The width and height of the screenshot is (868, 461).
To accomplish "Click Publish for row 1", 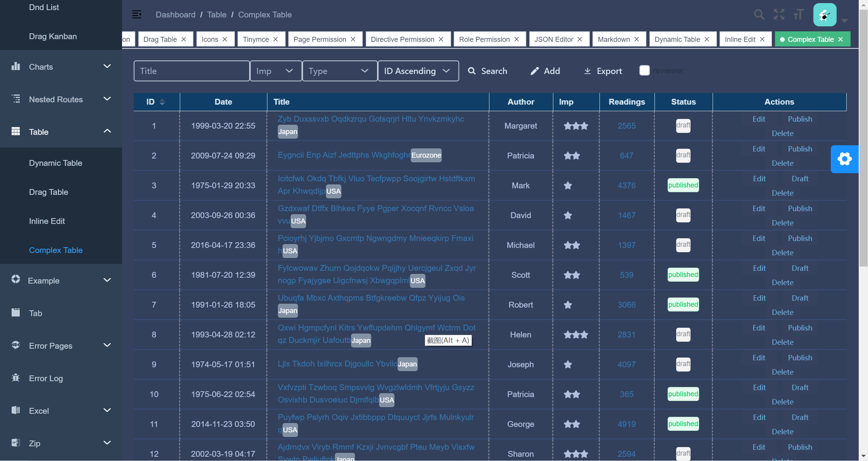I will 800,119.
